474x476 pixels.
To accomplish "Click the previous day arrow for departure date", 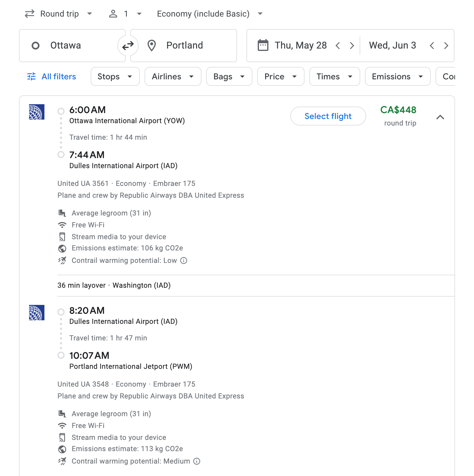I will tap(338, 45).
